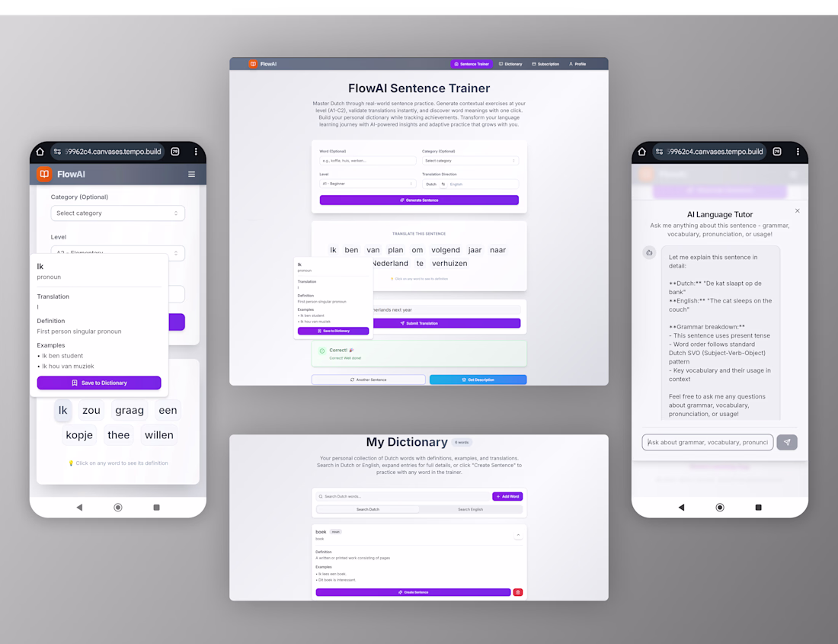This screenshot has height=644, width=838.
Task: Click word 'jaar' in desktop sentence
Action: pos(475,250)
